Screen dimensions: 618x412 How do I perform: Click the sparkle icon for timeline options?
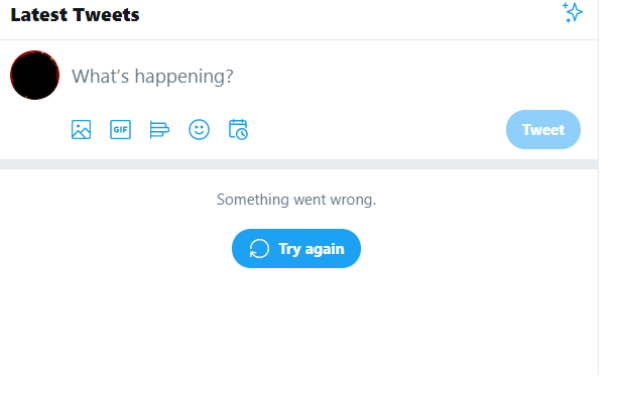572,13
